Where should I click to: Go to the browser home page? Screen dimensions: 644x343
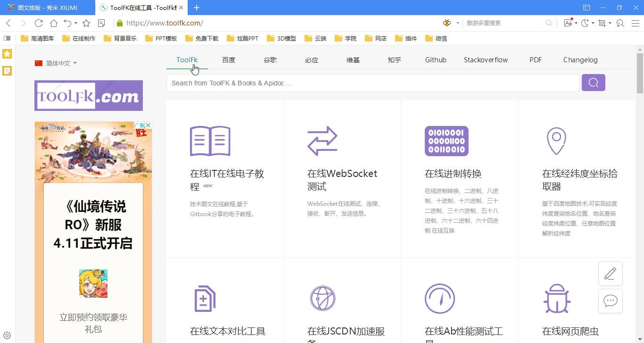click(54, 23)
